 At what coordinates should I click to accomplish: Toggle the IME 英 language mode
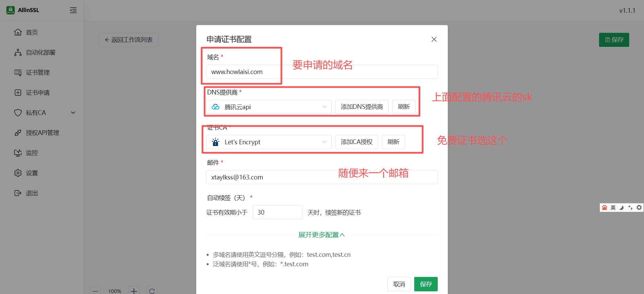coord(613,208)
